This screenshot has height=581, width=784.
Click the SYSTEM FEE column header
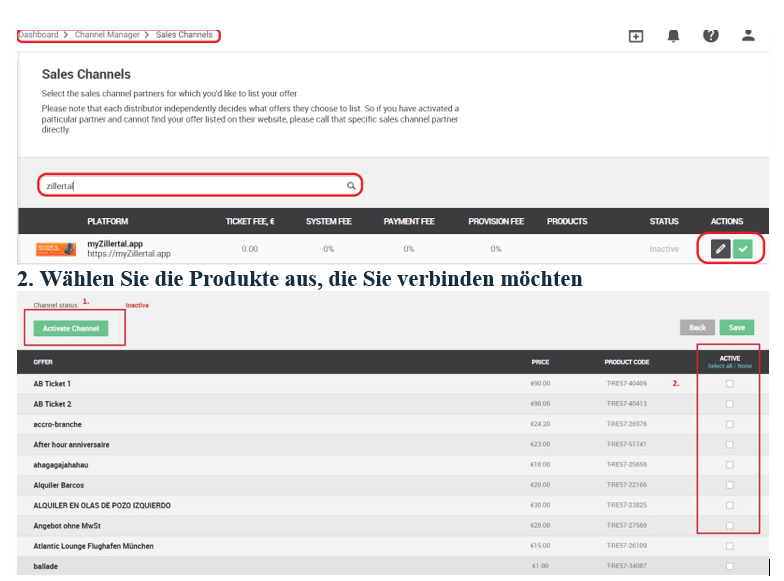click(x=328, y=221)
